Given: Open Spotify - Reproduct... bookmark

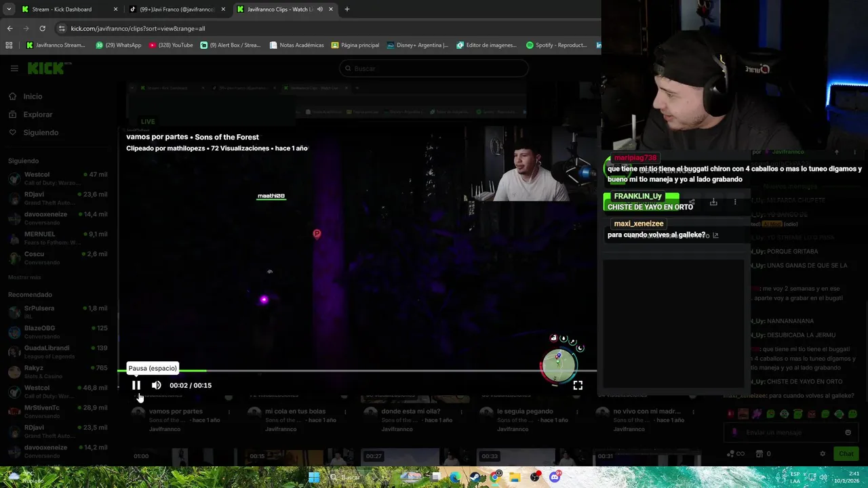Looking at the screenshot, I should 556,45.
